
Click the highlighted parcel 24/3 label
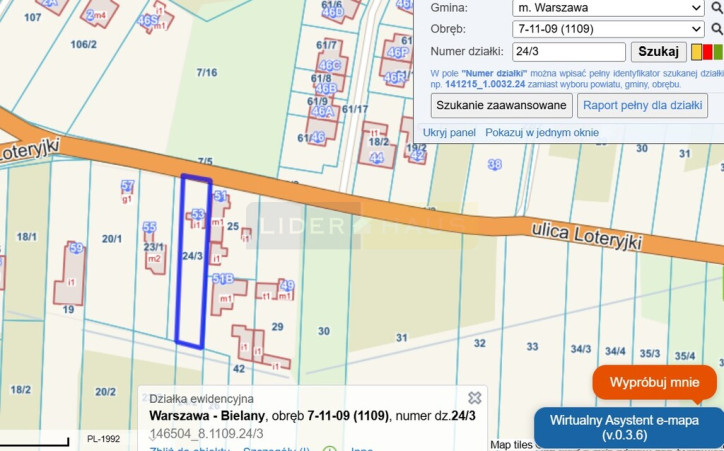point(193,256)
